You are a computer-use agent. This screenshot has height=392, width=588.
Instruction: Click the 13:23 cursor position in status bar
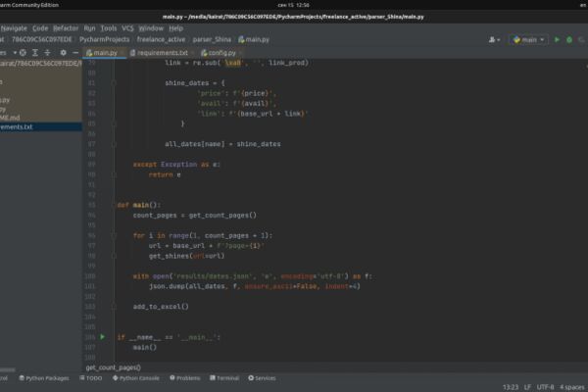point(511,387)
